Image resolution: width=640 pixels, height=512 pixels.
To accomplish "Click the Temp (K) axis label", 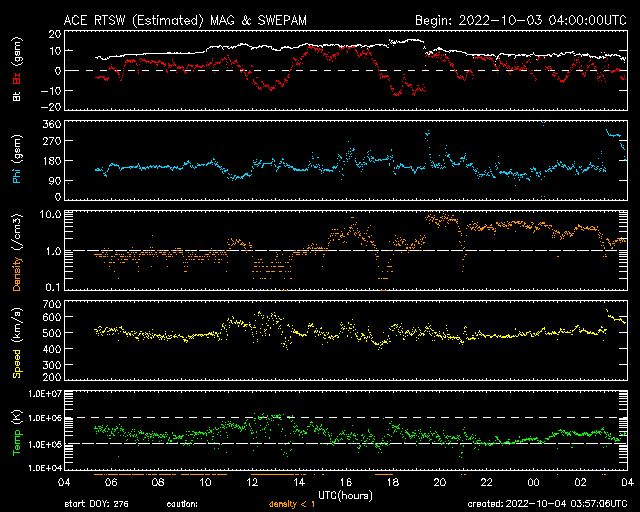I will [x=17, y=431].
